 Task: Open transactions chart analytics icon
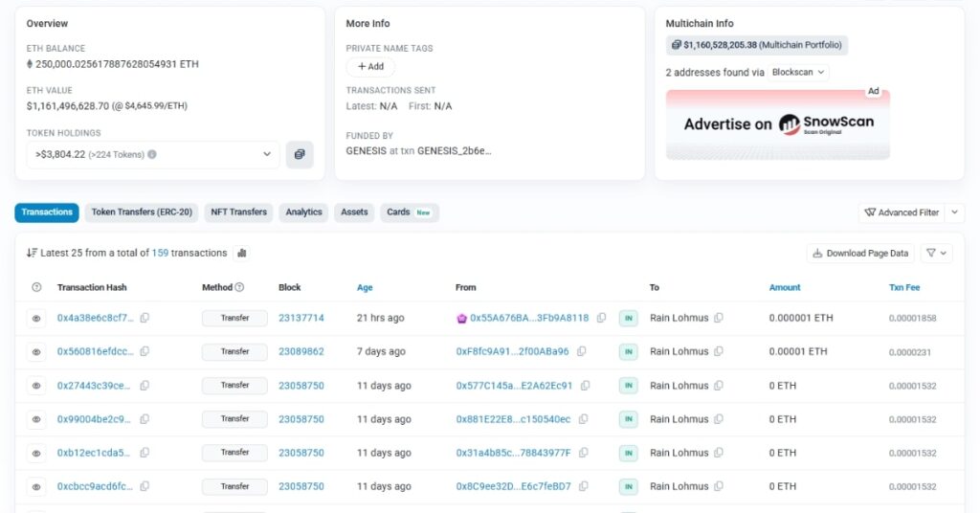(242, 253)
